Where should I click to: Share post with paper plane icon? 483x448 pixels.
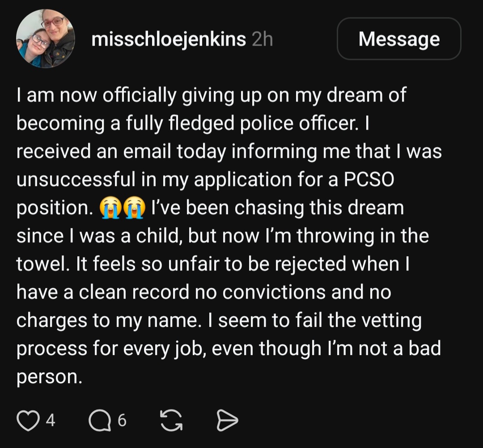pos(227,420)
